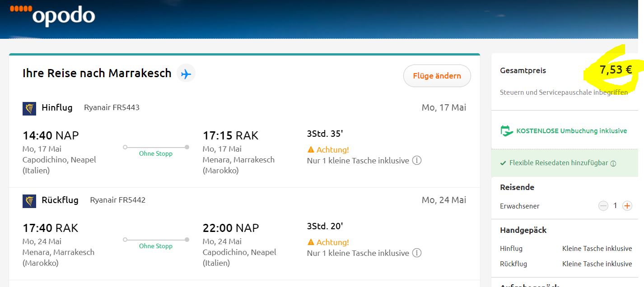Viewport: 644px width, 287px height.
Task: Click the Hinflug Ryanair FR5443 header
Action: [90, 108]
